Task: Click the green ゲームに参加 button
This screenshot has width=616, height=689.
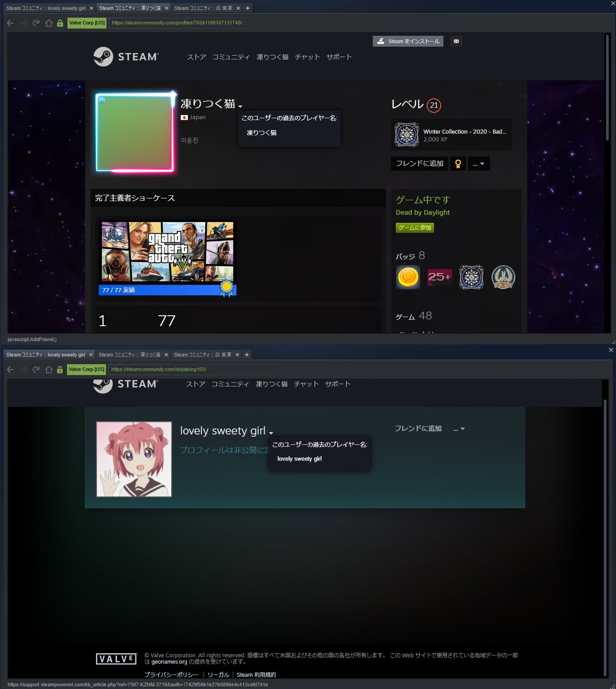Action: [x=415, y=228]
